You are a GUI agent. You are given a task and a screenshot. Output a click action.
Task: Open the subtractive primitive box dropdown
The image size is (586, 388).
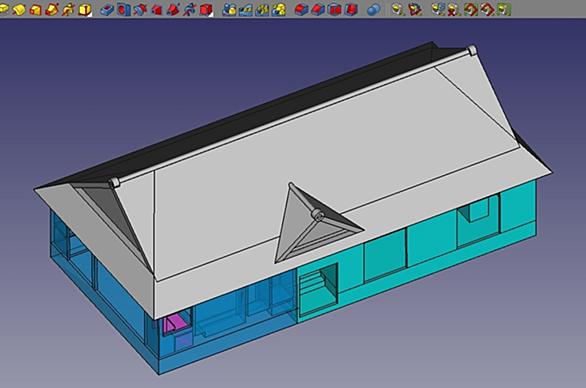pos(206,9)
